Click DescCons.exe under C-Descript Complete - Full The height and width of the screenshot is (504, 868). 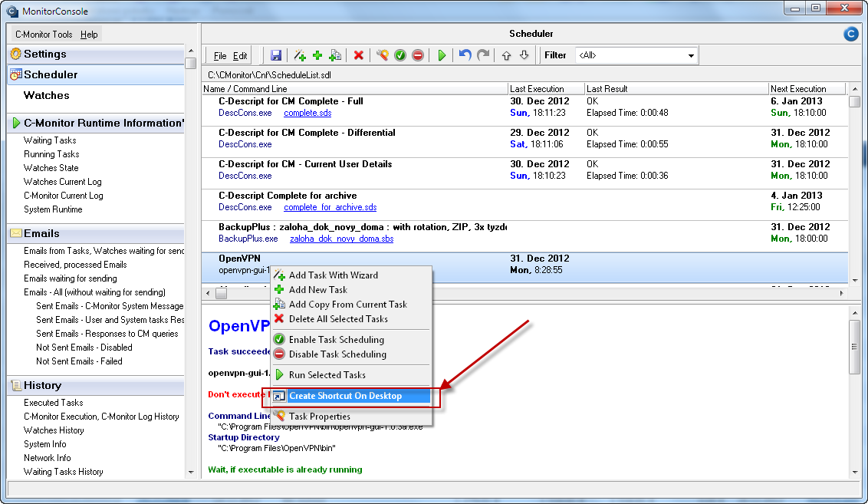tap(245, 113)
